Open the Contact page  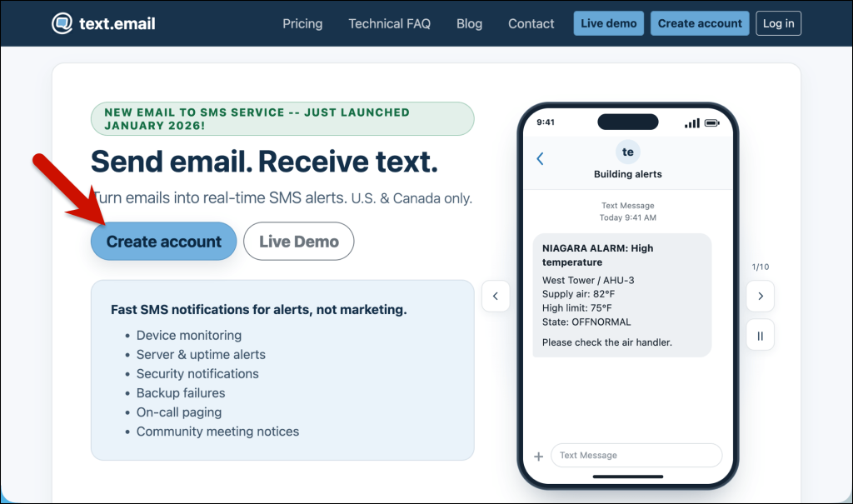[x=531, y=24]
